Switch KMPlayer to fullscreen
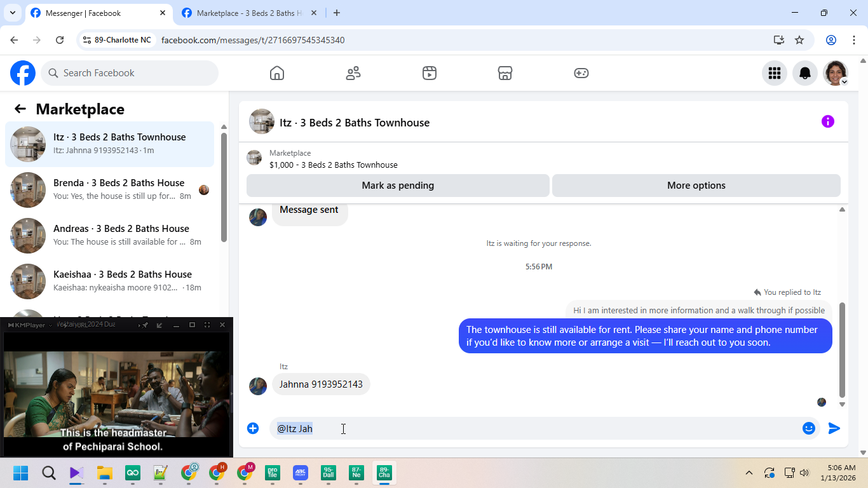Screen dimensions: 868x488 coord(207,325)
